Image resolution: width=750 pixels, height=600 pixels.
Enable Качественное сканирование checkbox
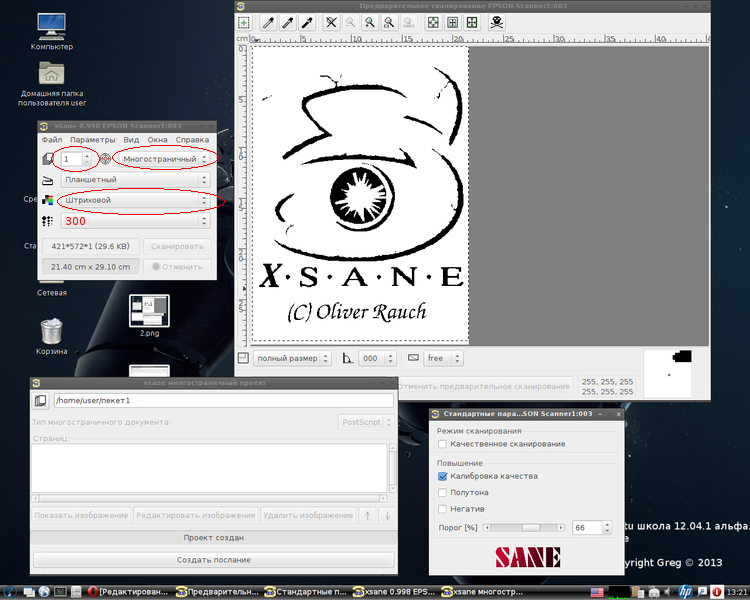point(442,444)
